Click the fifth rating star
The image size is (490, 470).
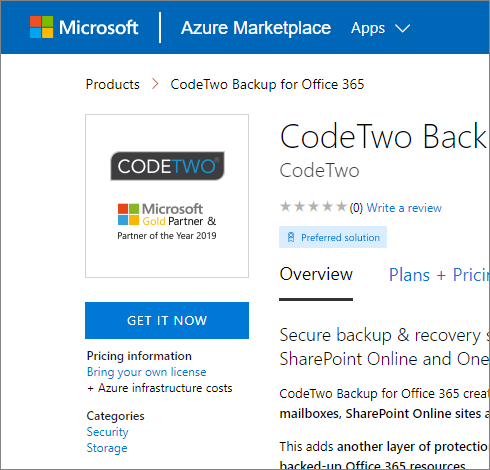coord(341,207)
